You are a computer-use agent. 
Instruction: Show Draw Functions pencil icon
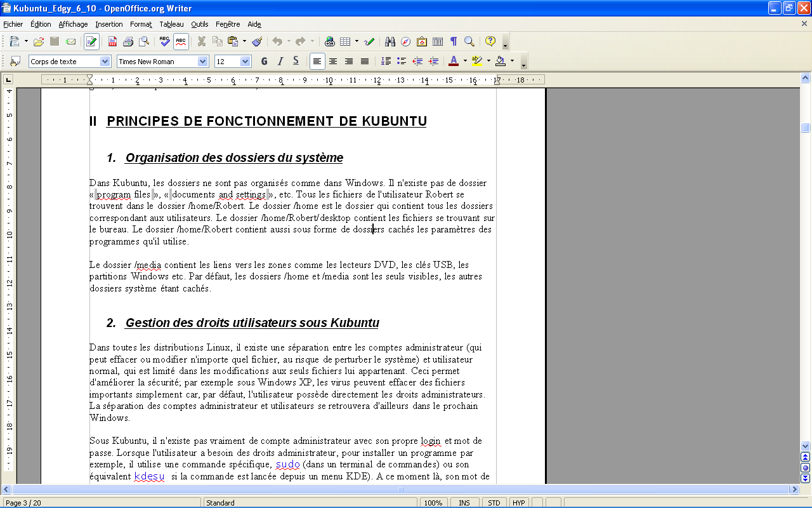pyautogui.click(x=369, y=41)
